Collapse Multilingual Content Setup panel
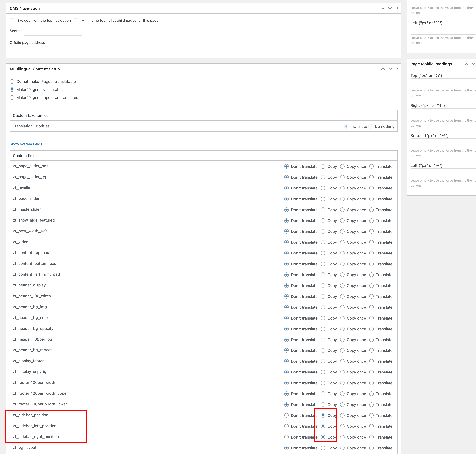 tap(397, 69)
